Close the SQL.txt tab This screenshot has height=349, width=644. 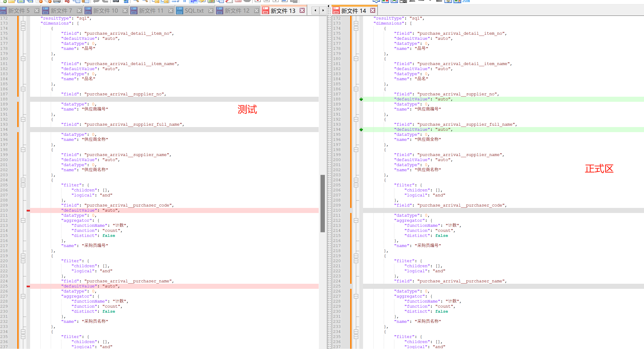pos(211,11)
